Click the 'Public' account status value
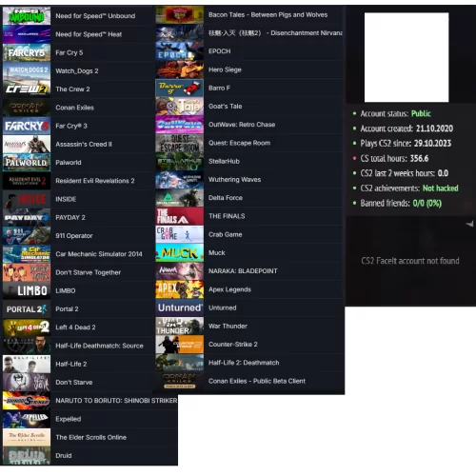Viewport: 476px width, 476px height. coord(421,113)
